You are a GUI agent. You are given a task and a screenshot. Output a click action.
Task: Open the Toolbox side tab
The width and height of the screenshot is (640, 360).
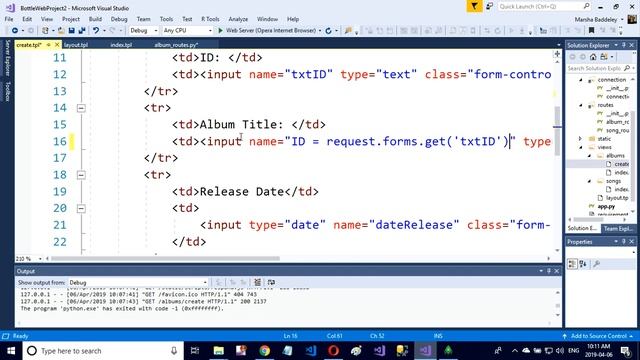[7, 91]
